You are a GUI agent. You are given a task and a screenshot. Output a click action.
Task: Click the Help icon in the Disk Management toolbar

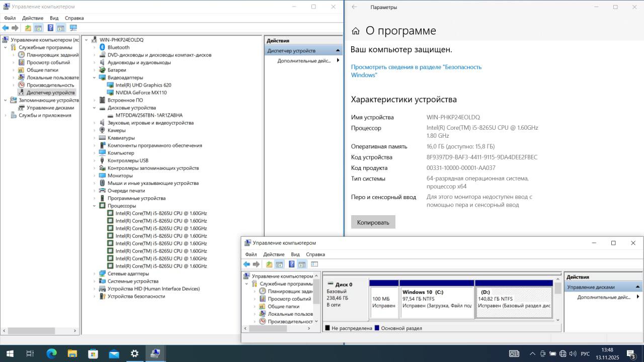coord(291,264)
